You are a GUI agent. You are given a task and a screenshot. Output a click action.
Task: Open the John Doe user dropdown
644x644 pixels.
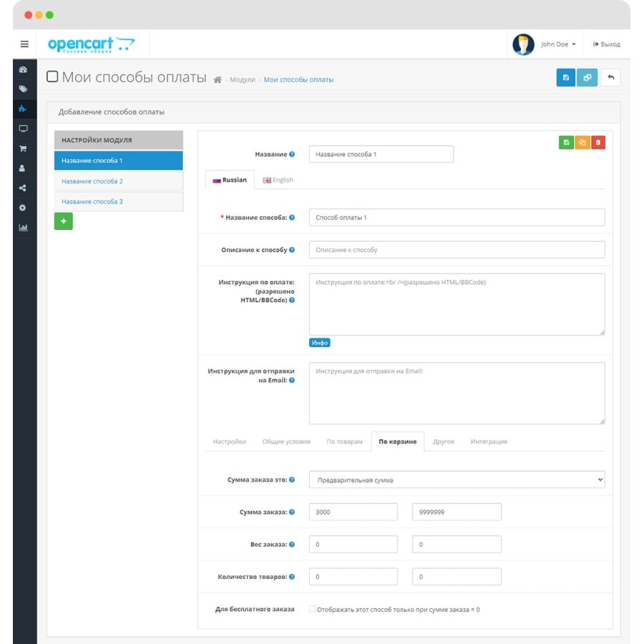point(557,44)
